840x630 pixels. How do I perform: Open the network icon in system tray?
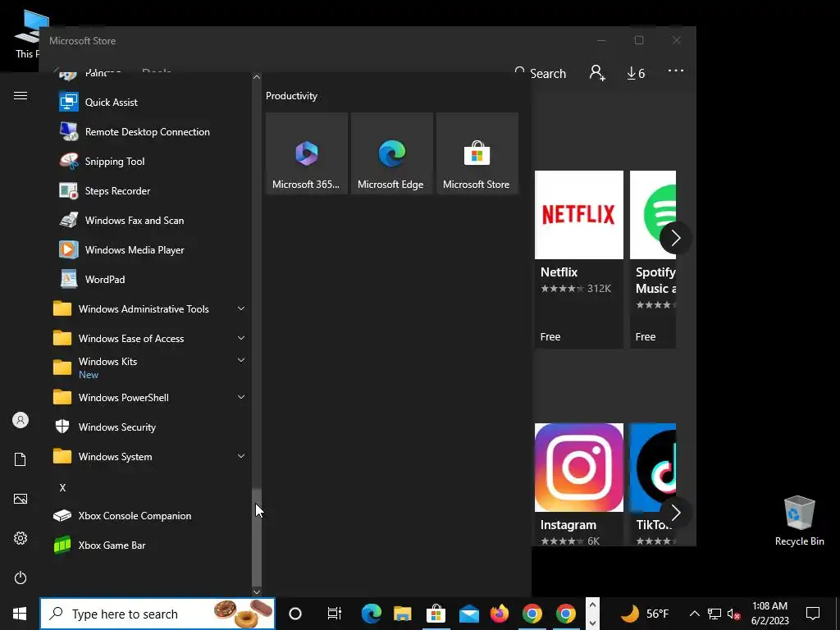(x=714, y=614)
